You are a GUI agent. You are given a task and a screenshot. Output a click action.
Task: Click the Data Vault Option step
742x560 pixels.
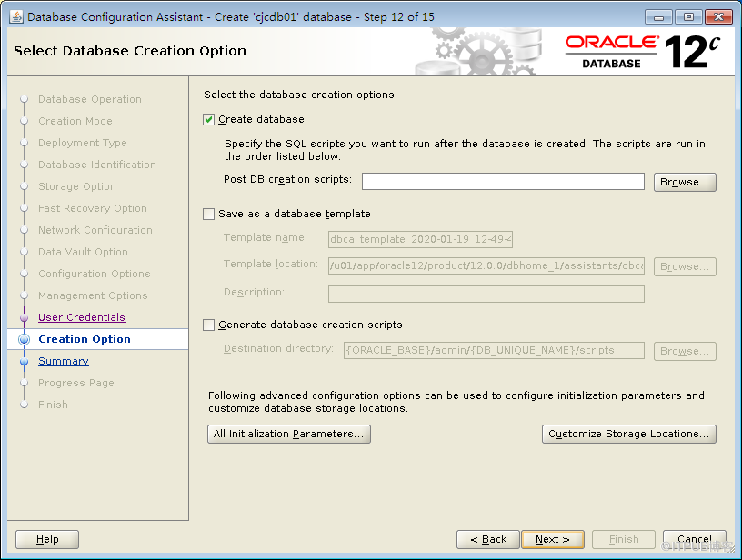[83, 252]
